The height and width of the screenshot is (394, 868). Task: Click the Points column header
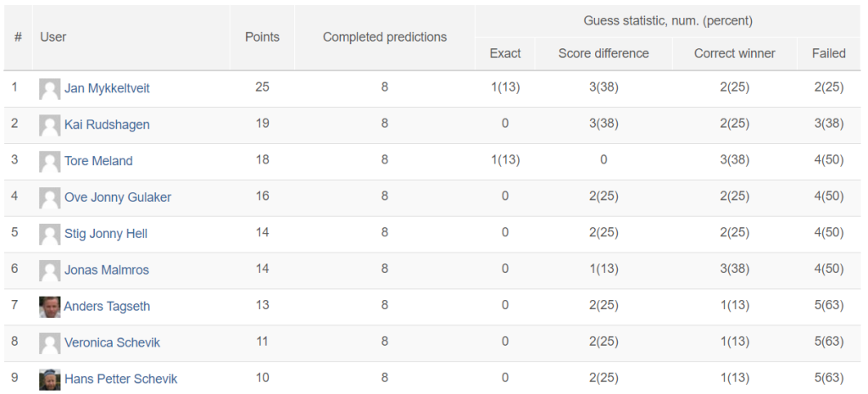(263, 37)
